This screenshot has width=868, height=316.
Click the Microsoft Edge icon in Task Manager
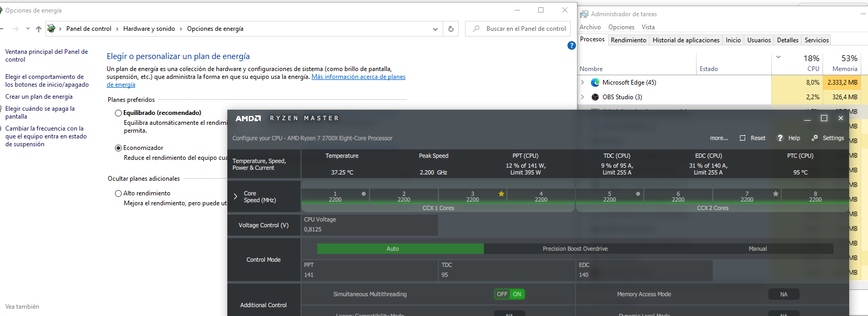[595, 83]
